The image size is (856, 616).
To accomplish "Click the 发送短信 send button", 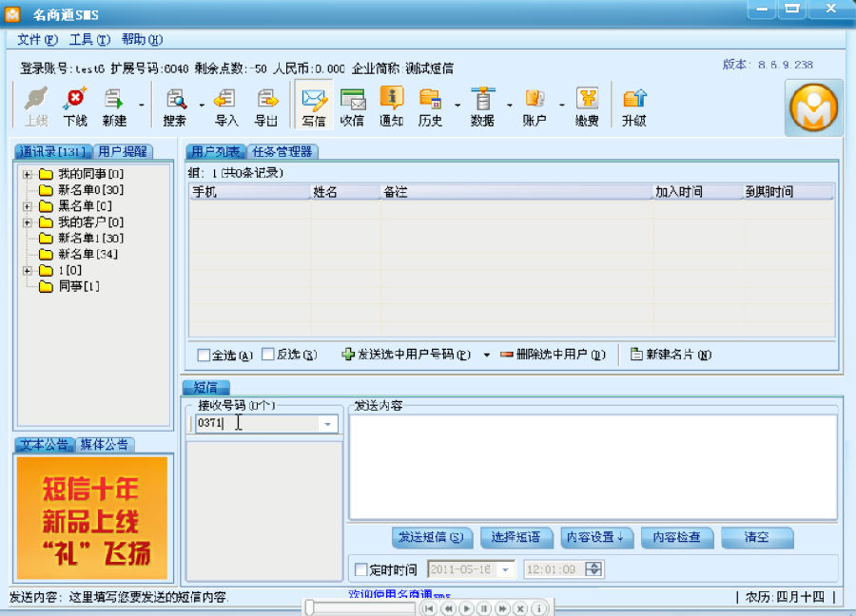I will click(x=432, y=537).
